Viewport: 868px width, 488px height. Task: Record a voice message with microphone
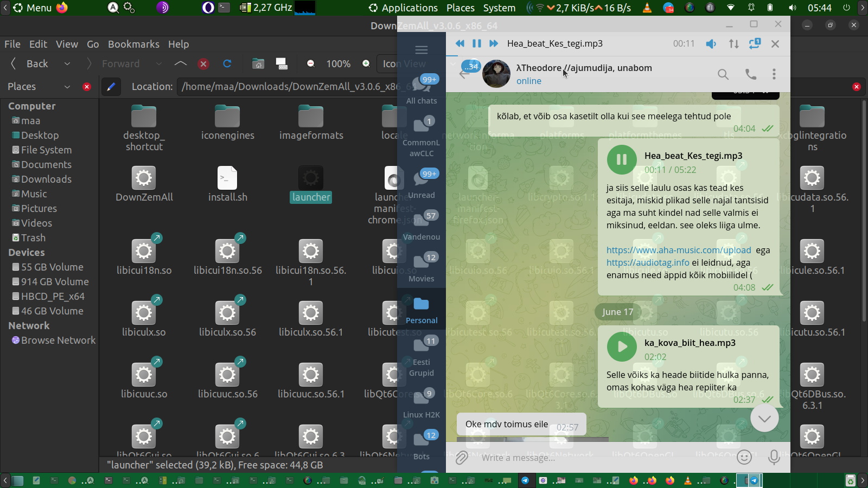[774, 458]
